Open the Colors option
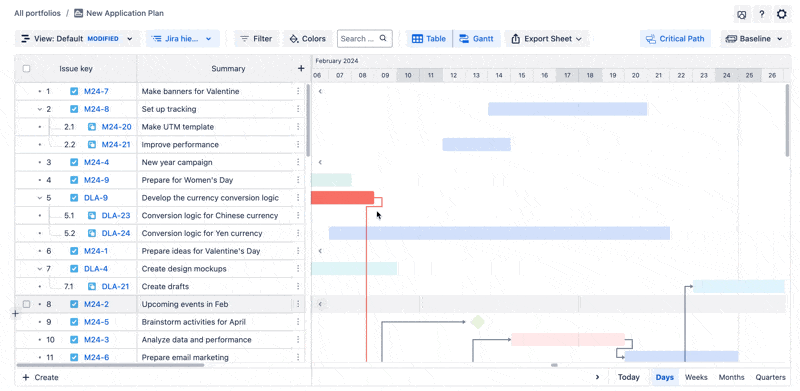The width and height of the screenshot is (800, 391). point(307,39)
